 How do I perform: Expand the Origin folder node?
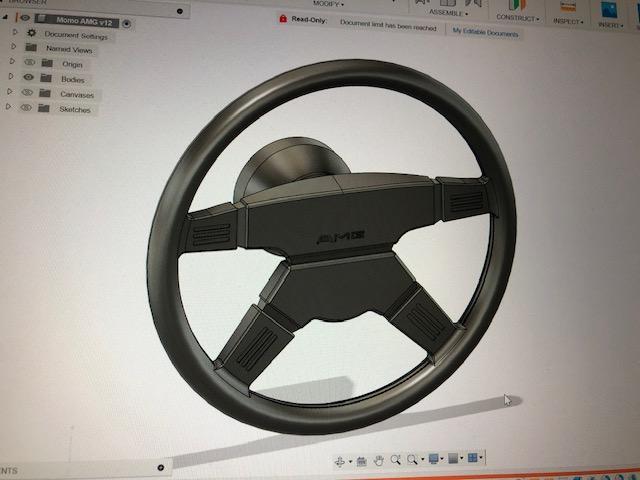12,61
